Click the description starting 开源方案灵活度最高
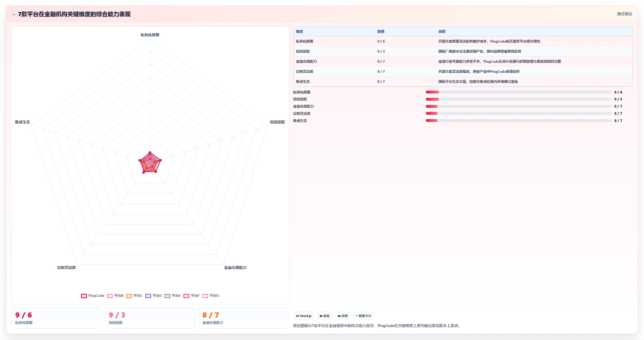Image resolution: width=644 pixels, height=340 pixels. coord(479,72)
